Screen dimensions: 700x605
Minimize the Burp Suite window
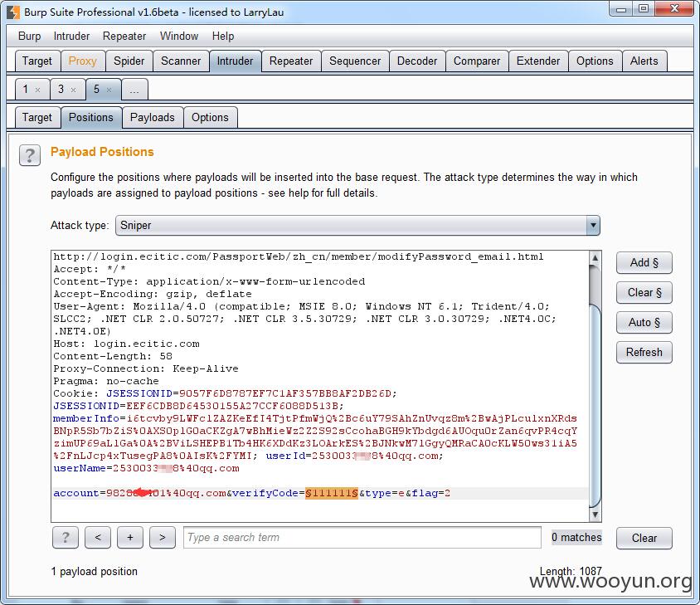tap(621, 8)
